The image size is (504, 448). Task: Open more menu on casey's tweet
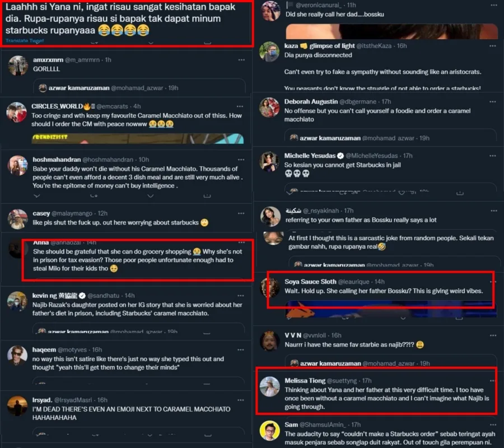(241, 213)
